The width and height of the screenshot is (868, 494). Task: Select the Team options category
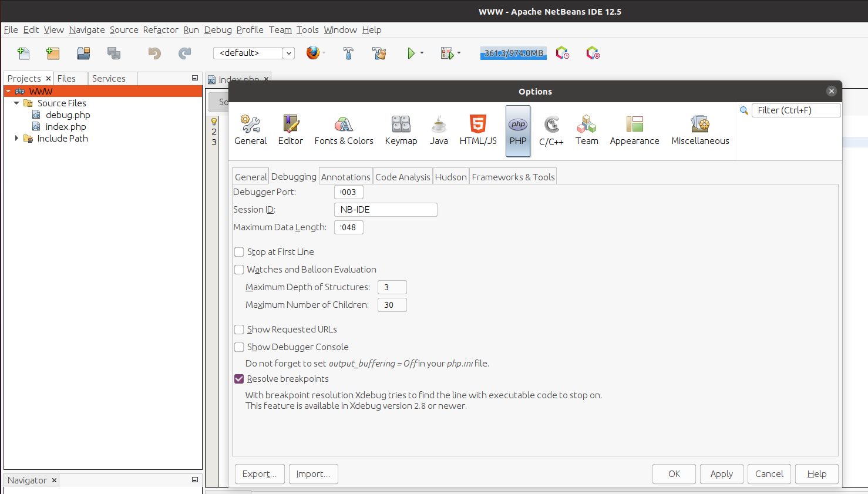click(587, 130)
